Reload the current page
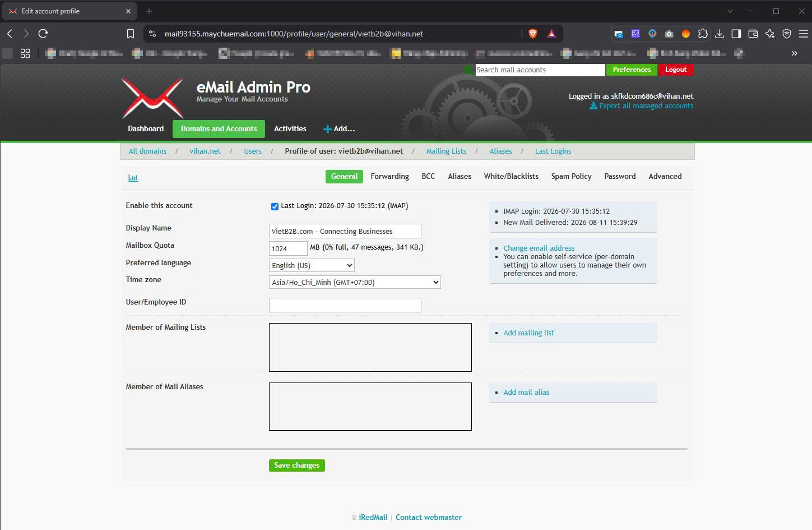812x530 pixels. 43,34
